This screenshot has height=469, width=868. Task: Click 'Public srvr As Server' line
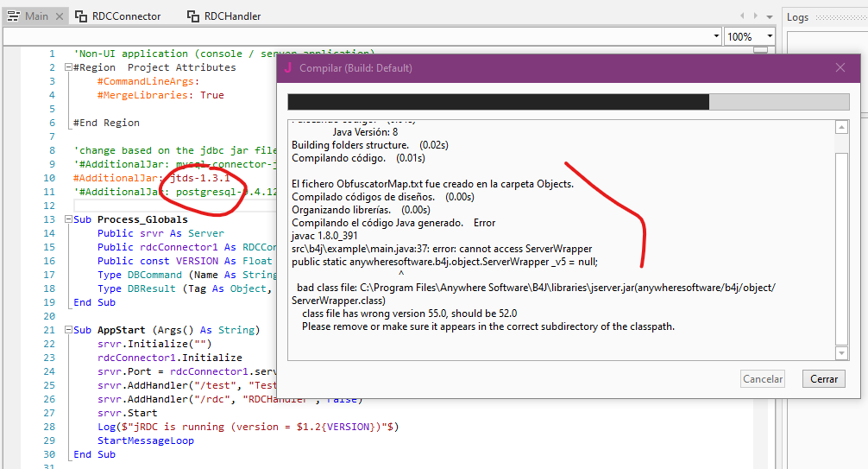point(160,233)
